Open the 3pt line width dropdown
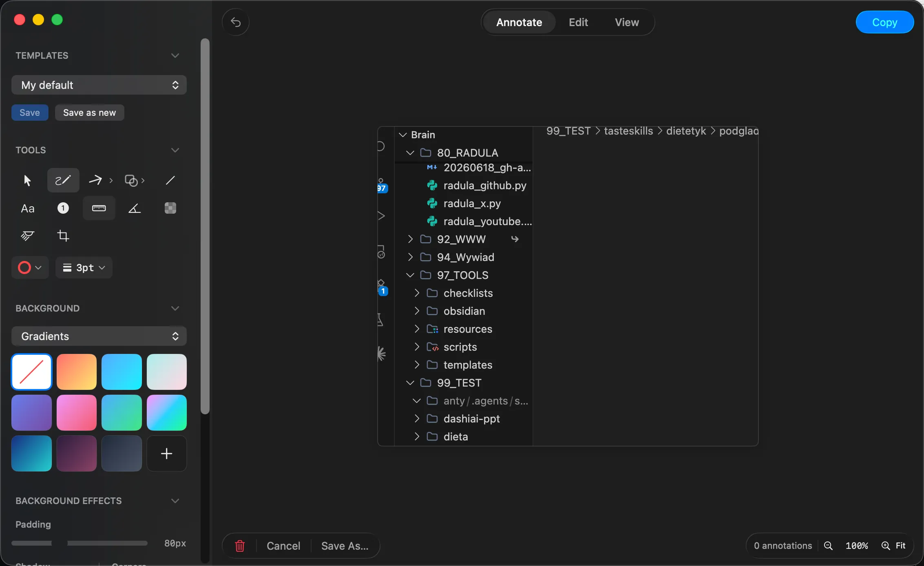 (x=84, y=268)
